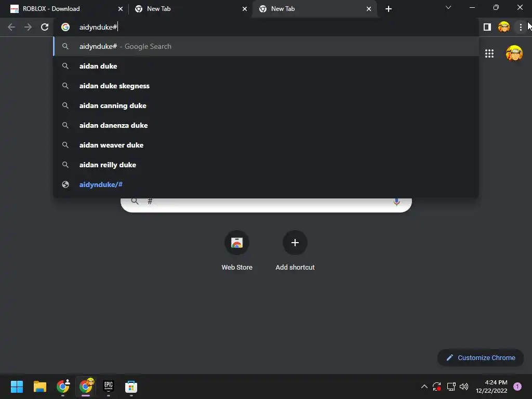Close the active New Tab
Viewport: 532px width, 399px height.
point(369,9)
